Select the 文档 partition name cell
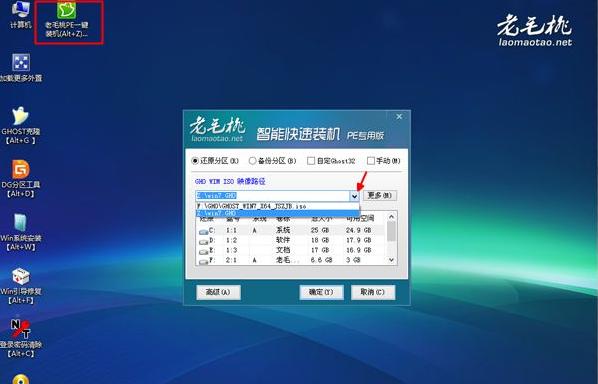The width and height of the screenshot is (598, 384). coord(283,250)
